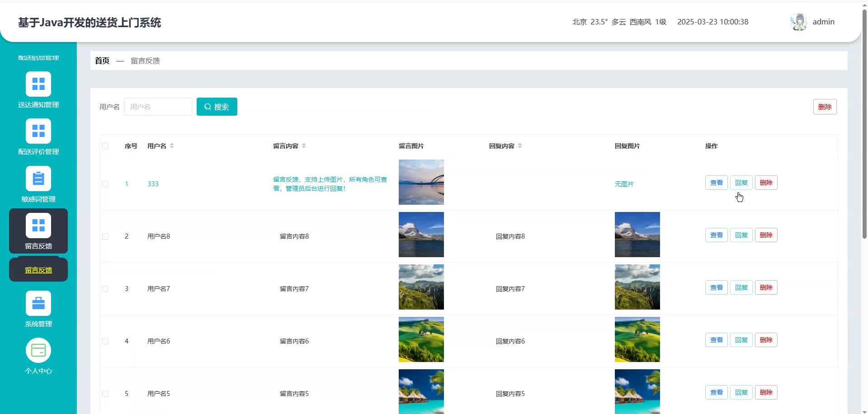Click 删除 for 用户名8
868x414 pixels.
pyautogui.click(x=766, y=235)
